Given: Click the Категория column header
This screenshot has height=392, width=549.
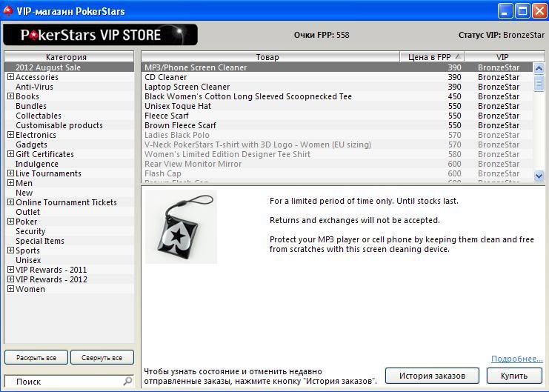Looking at the screenshot, I should click(69, 57).
